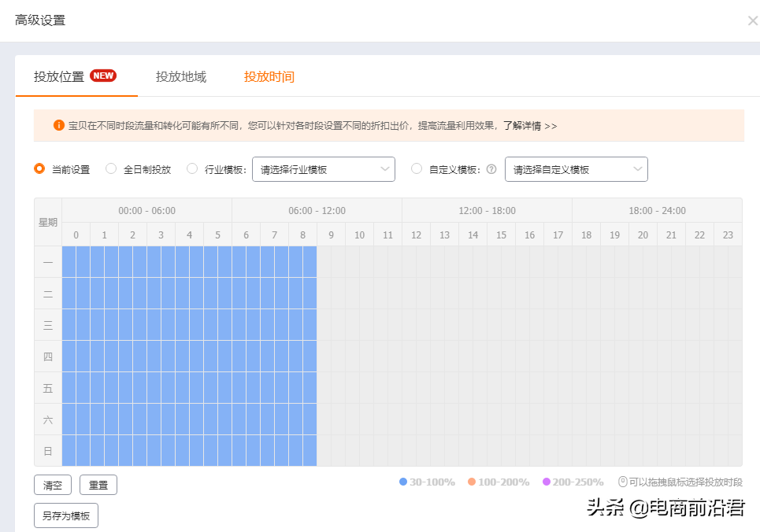Select the 当前设置 radio button
The width and height of the screenshot is (760, 532).
(39, 168)
